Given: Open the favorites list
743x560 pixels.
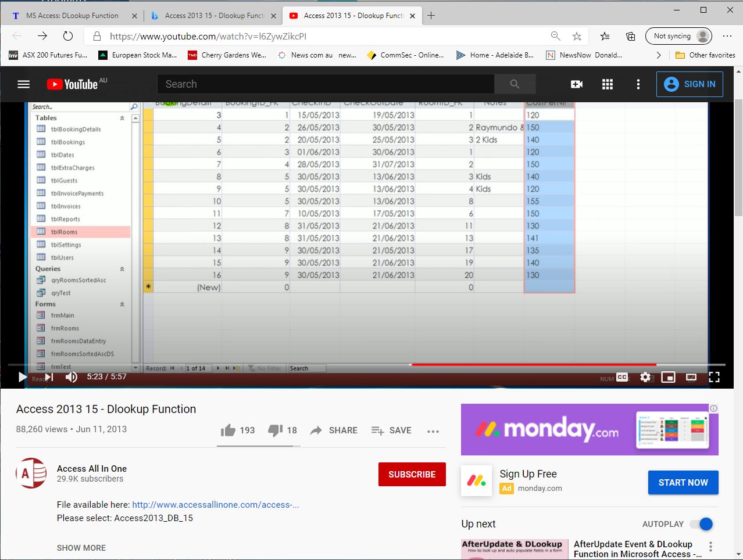Looking at the screenshot, I should pyautogui.click(x=605, y=36).
